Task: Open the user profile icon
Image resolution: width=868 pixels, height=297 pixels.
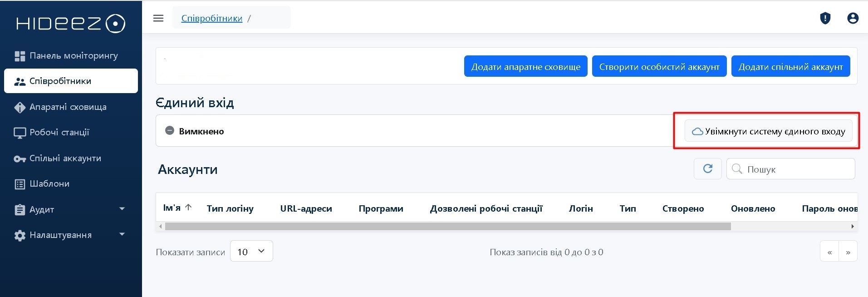Action: (853, 19)
